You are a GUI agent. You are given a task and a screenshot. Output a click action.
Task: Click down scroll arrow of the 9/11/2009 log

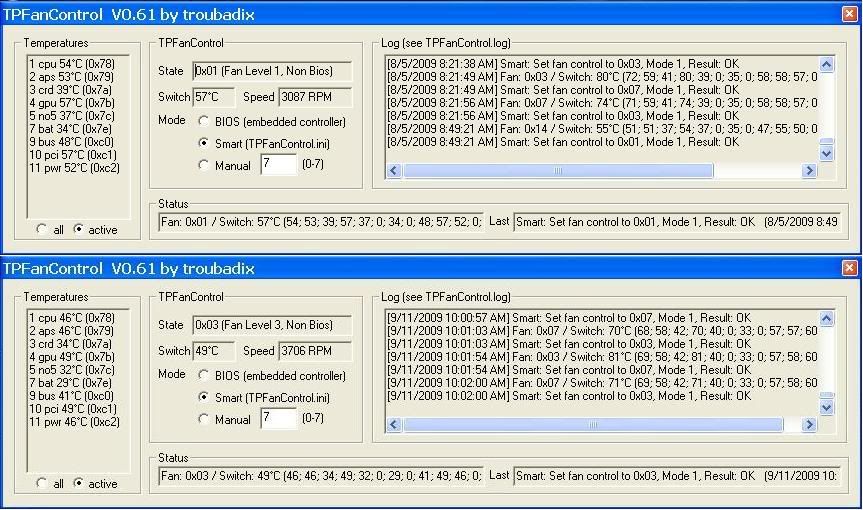(x=826, y=407)
